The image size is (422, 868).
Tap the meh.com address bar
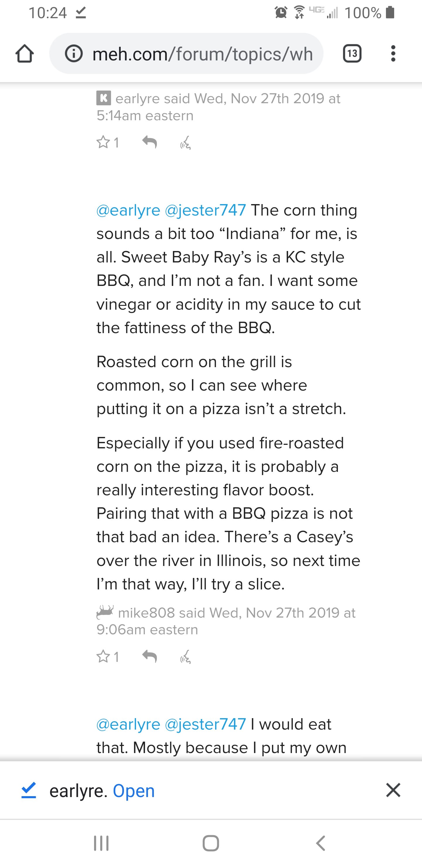point(202,54)
